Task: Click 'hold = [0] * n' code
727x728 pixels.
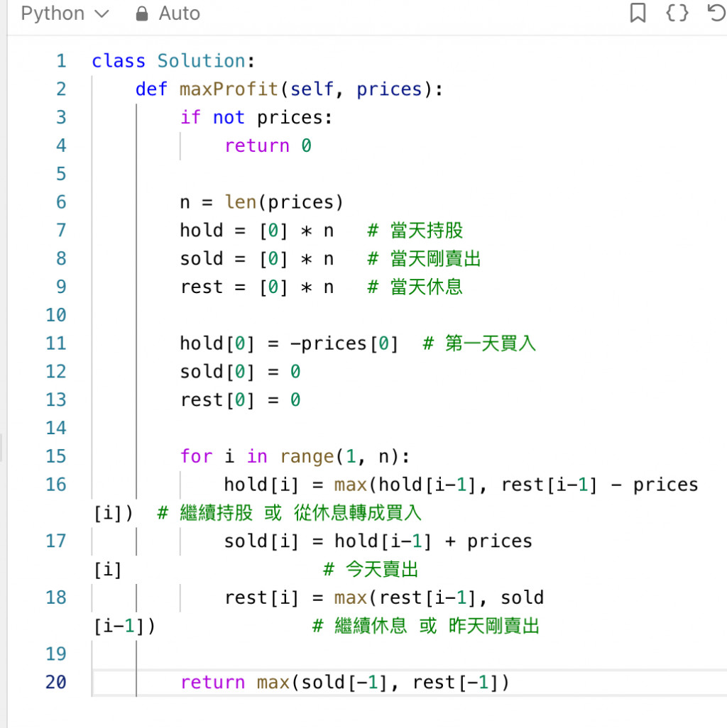Action: click(x=257, y=231)
